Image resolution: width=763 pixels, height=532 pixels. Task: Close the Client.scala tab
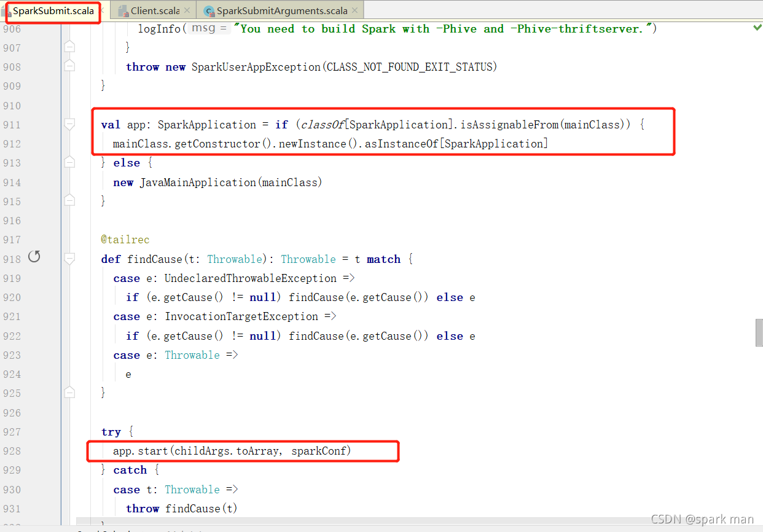[186, 11]
